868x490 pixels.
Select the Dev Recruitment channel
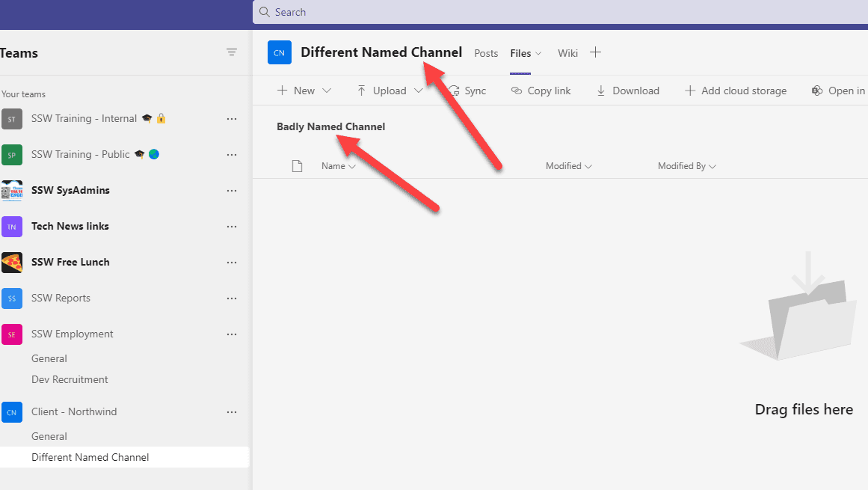tap(70, 379)
